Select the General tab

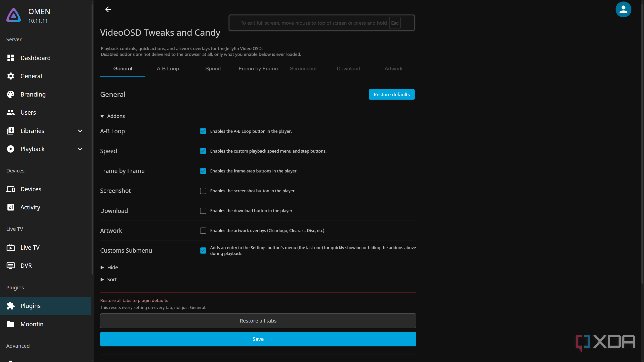pyautogui.click(x=123, y=69)
